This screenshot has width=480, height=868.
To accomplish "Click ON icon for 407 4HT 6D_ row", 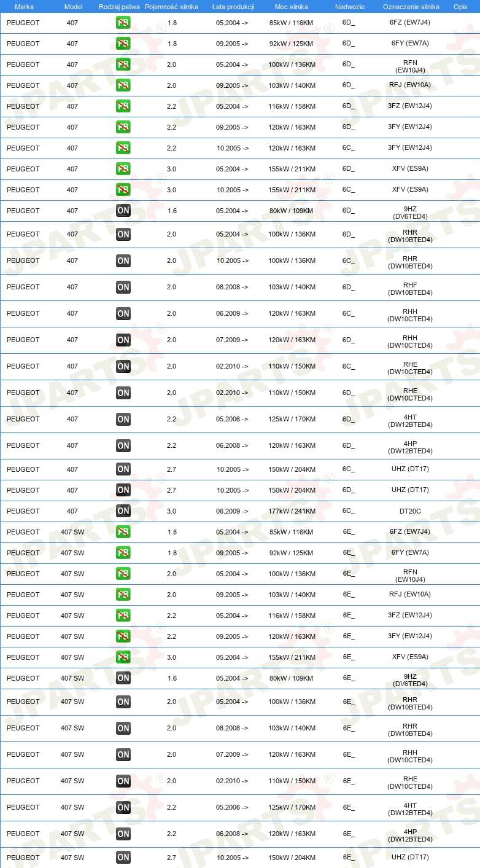I will (123, 419).
